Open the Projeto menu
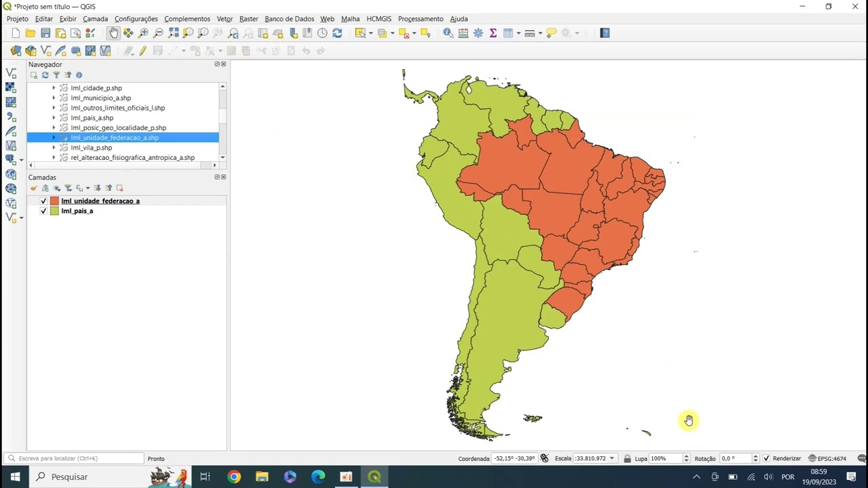868x488 pixels. pyautogui.click(x=18, y=19)
